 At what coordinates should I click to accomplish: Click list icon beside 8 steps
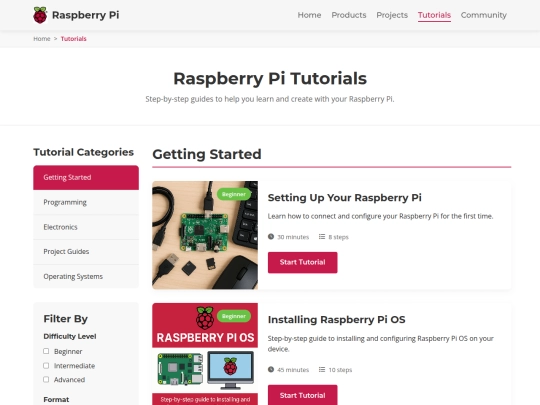[x=322, y=237]
